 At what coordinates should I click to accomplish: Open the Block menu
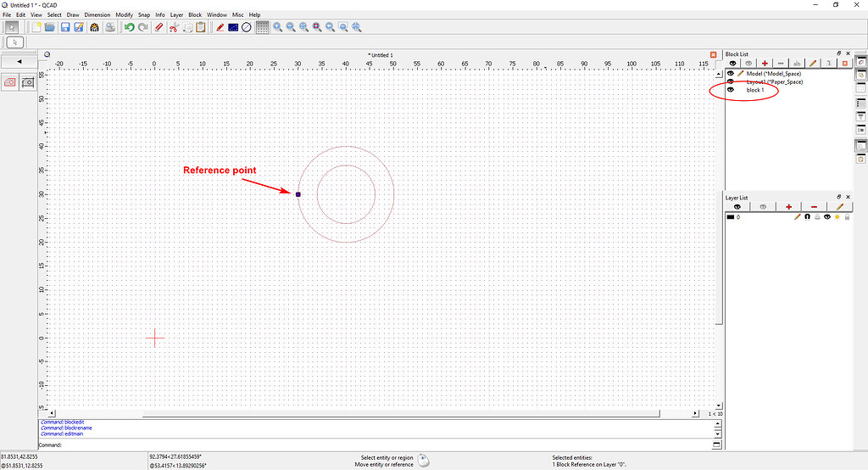click(195, 15)
